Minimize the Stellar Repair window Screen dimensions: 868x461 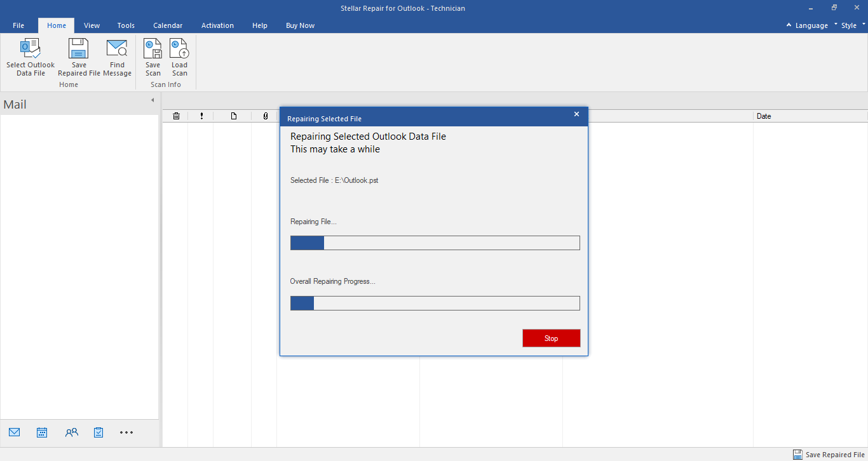811,8
